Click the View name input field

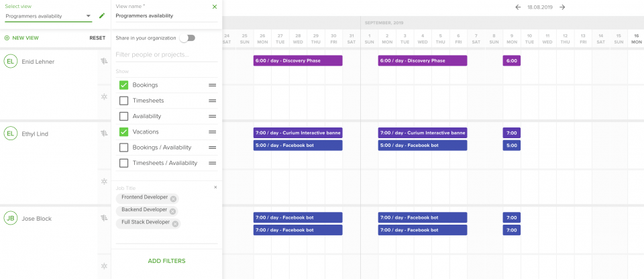(166, 16)
